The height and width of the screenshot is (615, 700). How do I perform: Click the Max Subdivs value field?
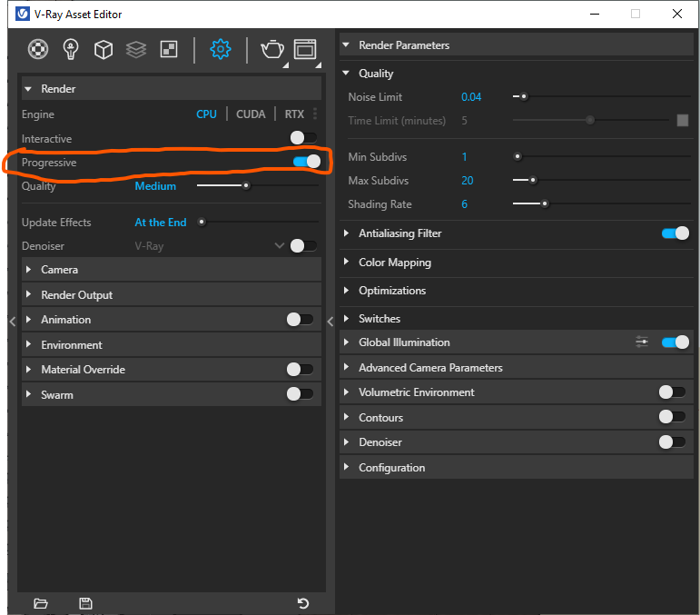point(468,181)
